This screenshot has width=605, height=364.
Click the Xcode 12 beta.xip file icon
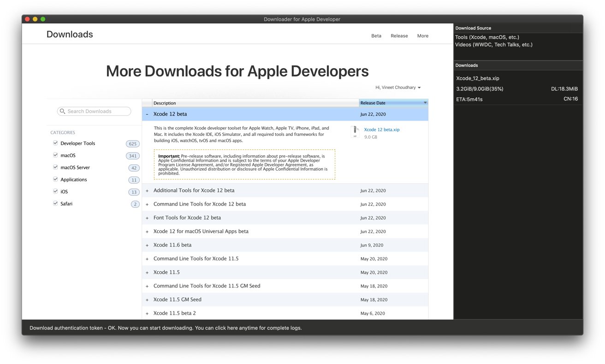coord(355,133)
